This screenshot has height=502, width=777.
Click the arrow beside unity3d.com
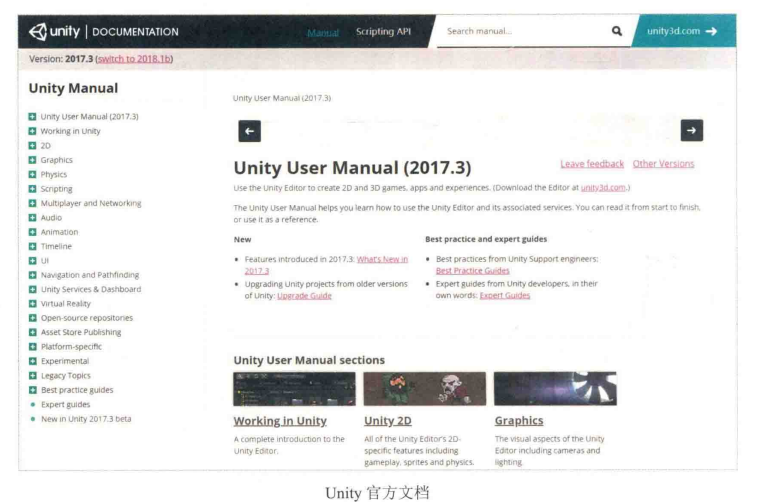tap(711, 31)
